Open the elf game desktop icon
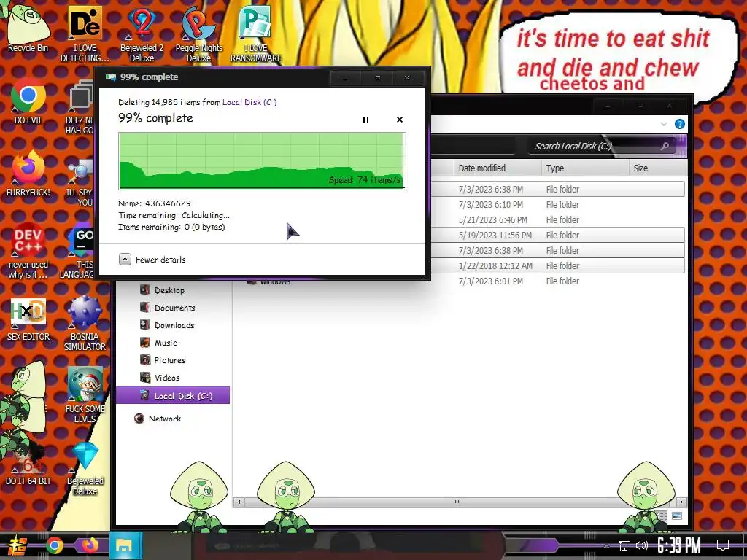This screenshot has height=560, width=747. click(85, 395)
